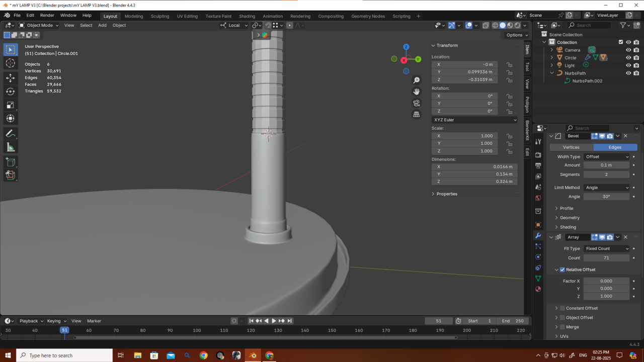
Task: Switch to the Sculpting workspace tab
Action: (x=160, y=16)
